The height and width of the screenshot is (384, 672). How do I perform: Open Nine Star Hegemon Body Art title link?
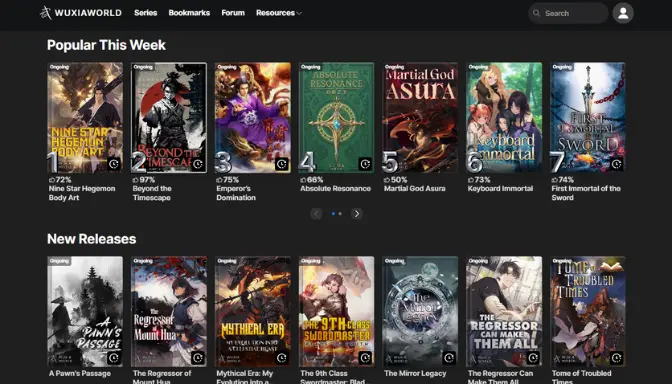click(x=82, y=193)
